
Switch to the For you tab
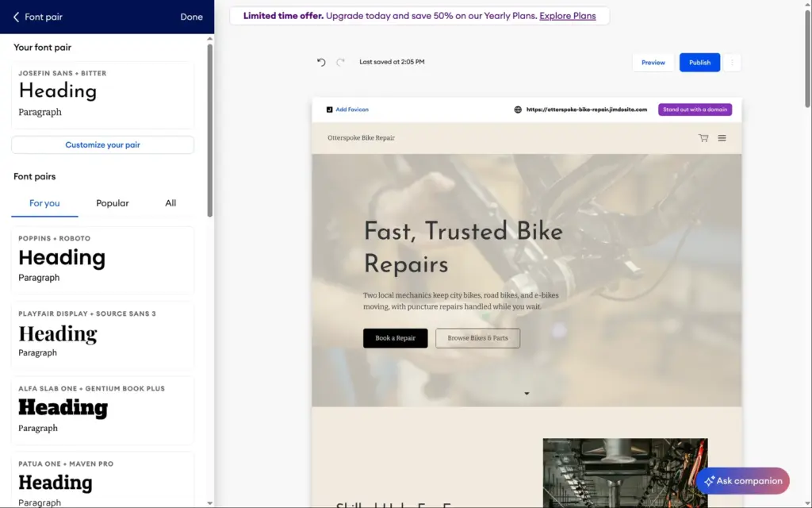[x=44, y=203]
